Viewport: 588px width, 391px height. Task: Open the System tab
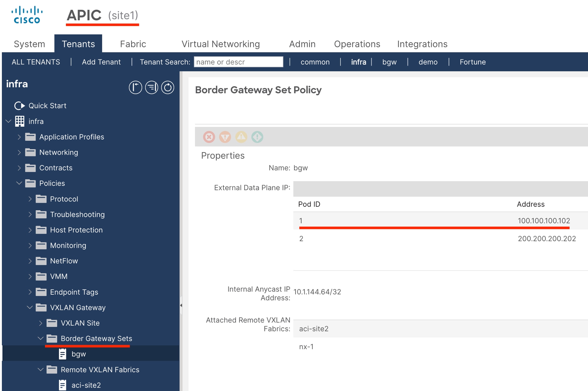(29, 44)
